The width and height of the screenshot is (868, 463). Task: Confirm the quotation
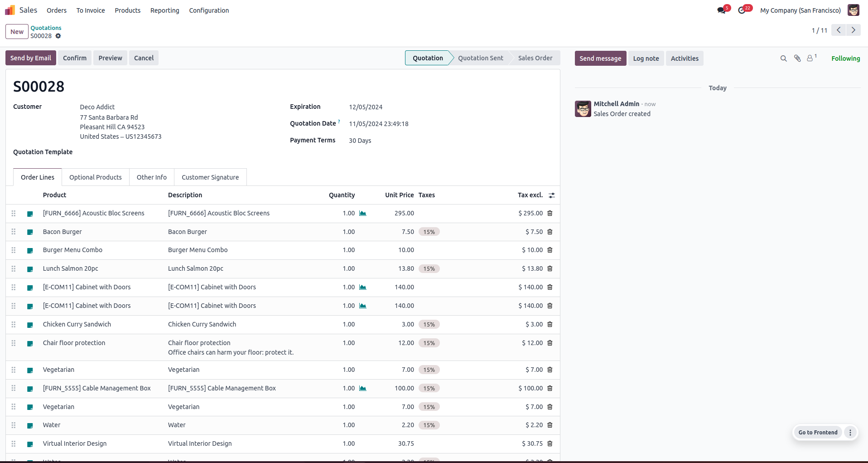point(75,58)
